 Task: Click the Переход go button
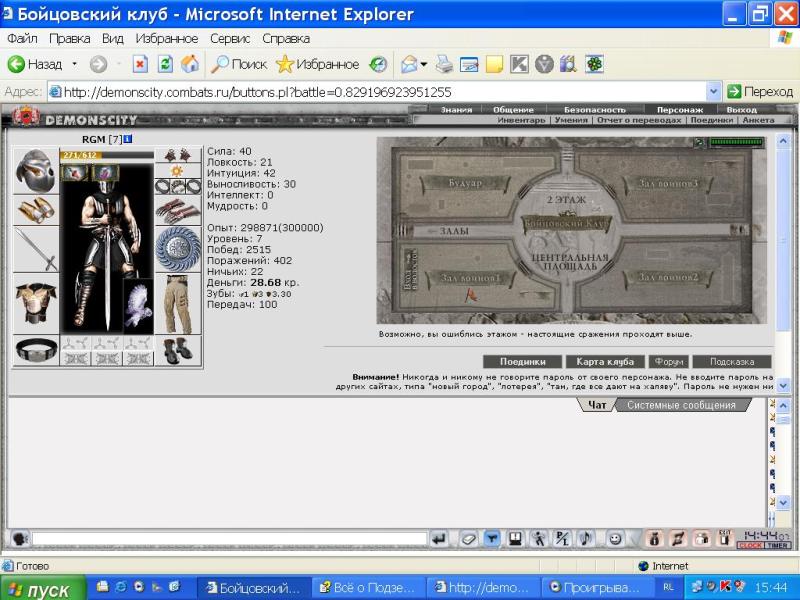coord(760,92)
